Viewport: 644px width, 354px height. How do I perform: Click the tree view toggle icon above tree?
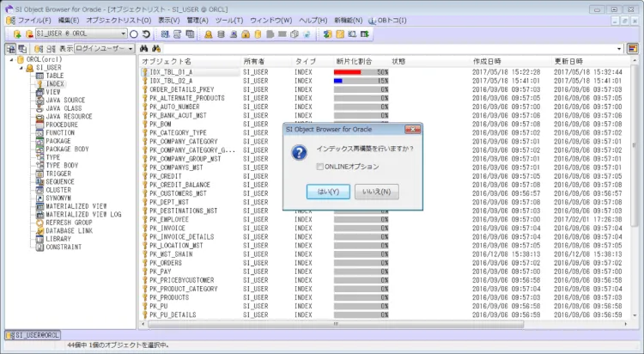10,48
